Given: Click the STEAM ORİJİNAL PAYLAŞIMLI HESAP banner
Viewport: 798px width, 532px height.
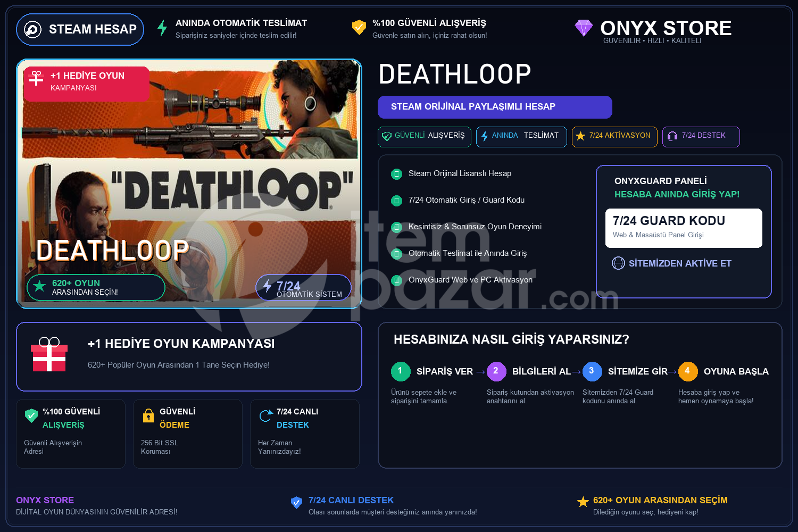Looking at the screenshot, I should [x=495, y=107].
